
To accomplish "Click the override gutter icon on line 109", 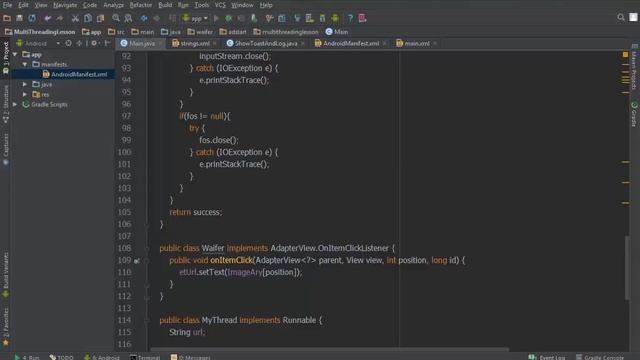I will coord(137,260).
